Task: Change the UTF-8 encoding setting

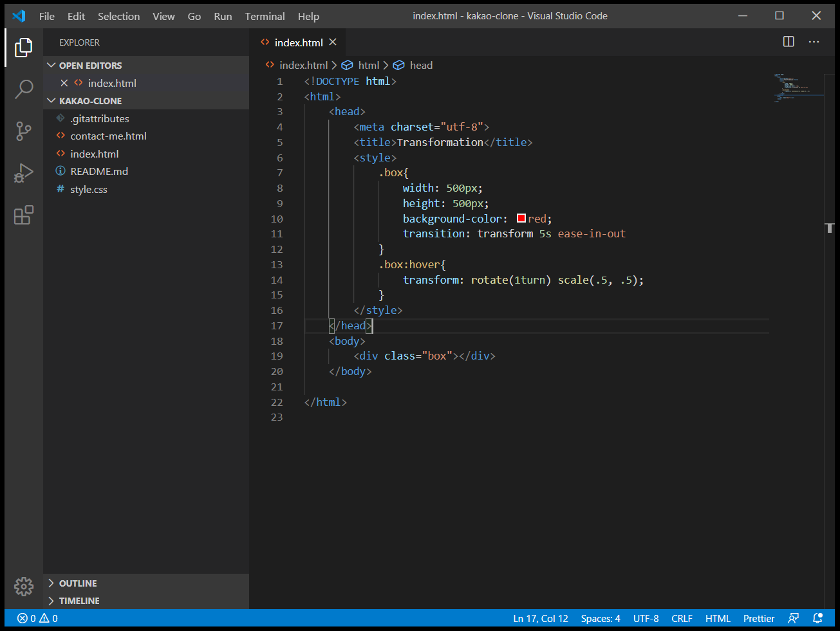Action: click(646, 618)
